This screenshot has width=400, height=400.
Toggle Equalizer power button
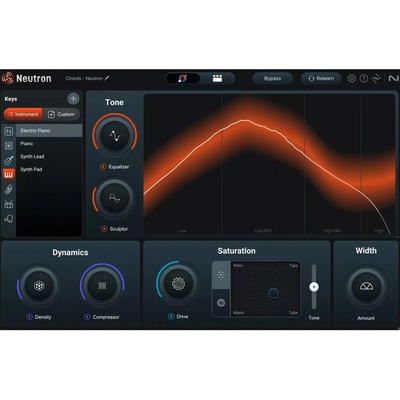click(x=103, y=167)
